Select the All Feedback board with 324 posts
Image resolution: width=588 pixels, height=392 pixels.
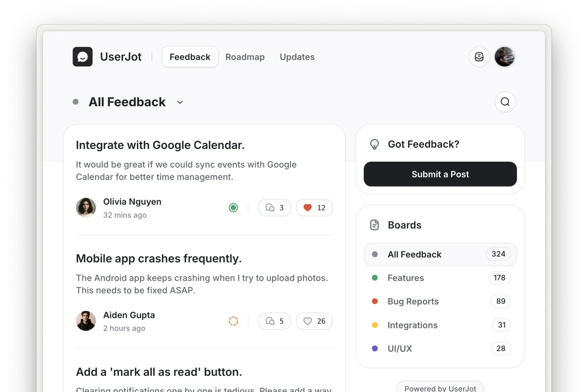pos(440,254)
